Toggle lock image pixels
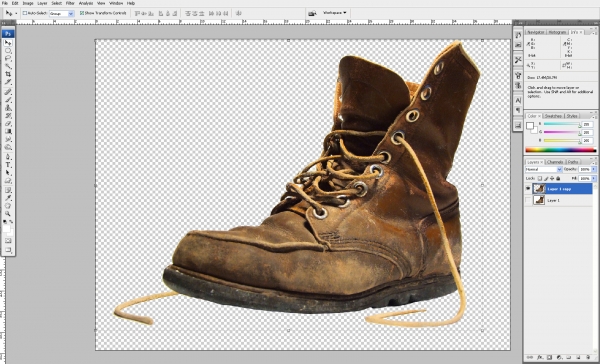 (546, 178)
